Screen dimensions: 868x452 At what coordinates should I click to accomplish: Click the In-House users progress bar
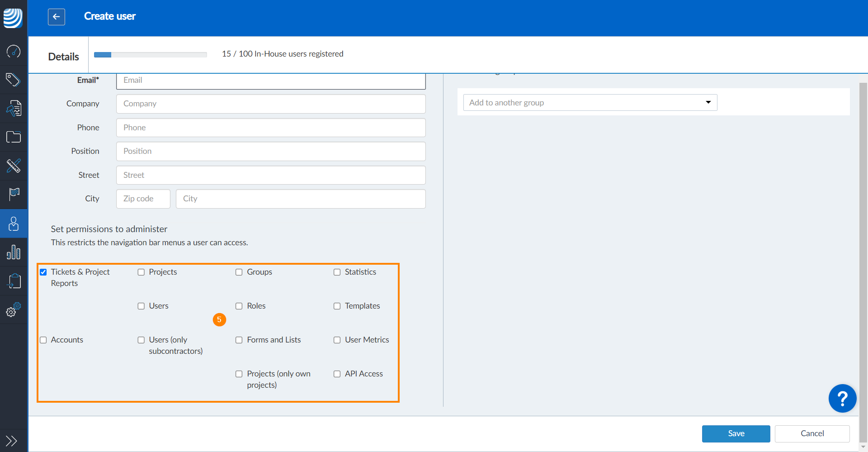click(x=150, y=55)
